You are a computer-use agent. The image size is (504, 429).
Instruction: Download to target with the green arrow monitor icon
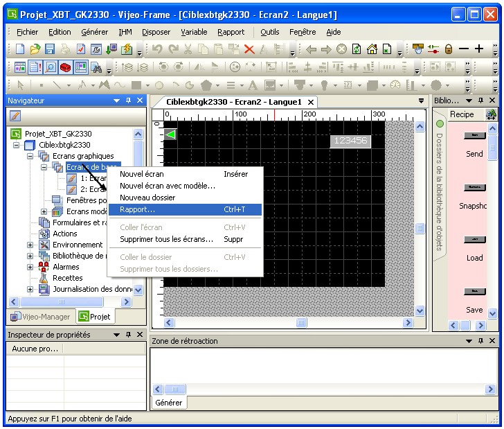(111, 49)
